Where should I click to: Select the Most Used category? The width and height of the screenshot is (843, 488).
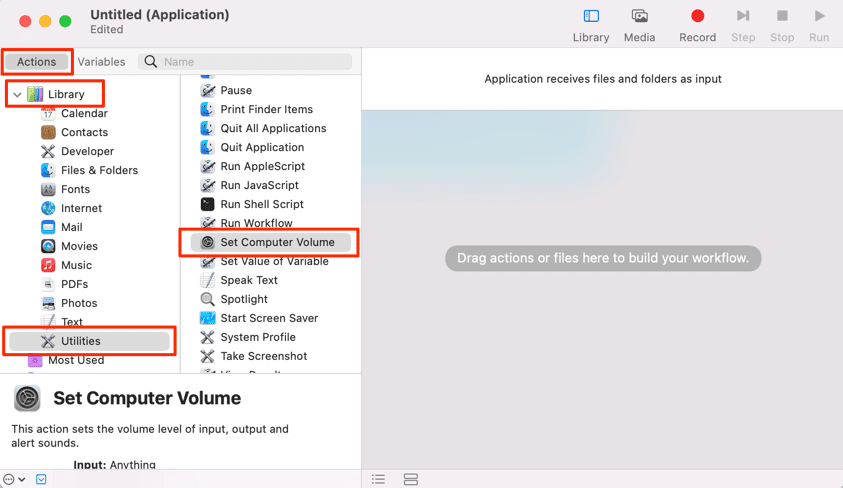[x=66, y=360]
